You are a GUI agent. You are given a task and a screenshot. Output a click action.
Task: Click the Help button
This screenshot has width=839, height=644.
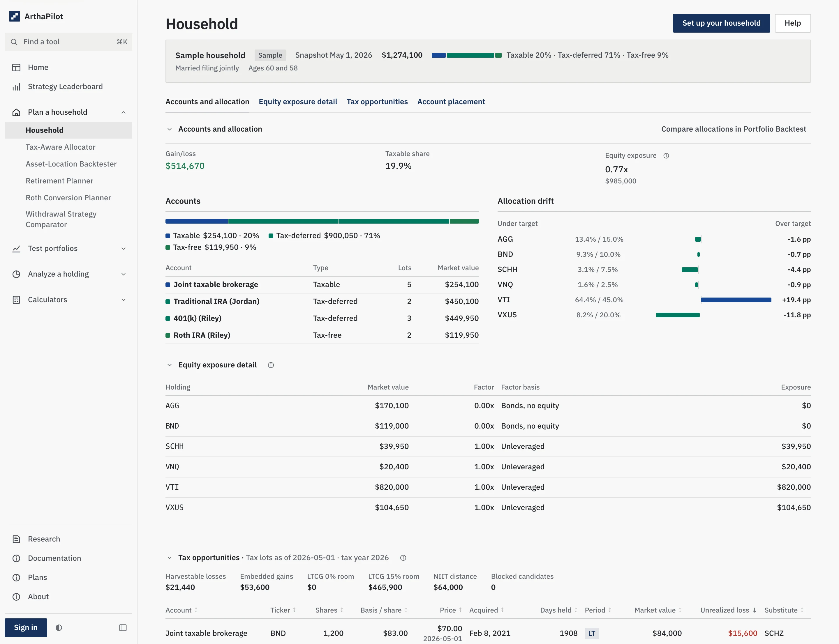point(793,23)
